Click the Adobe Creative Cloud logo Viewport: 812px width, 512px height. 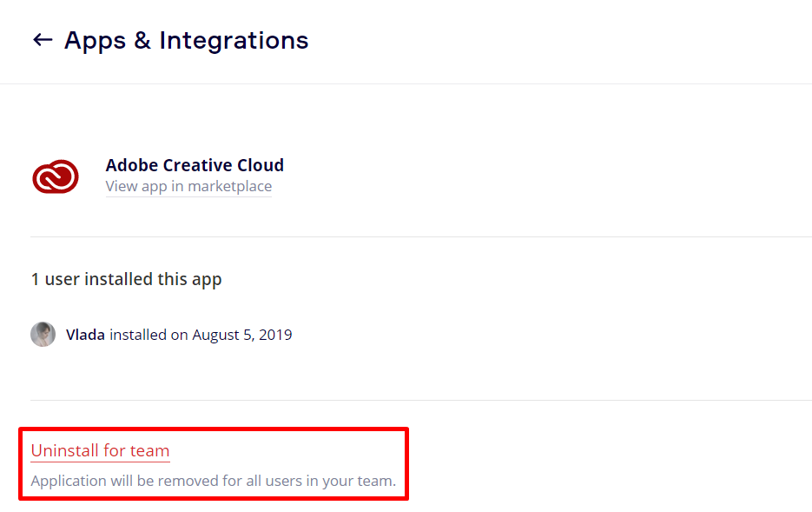coord(56,176)
